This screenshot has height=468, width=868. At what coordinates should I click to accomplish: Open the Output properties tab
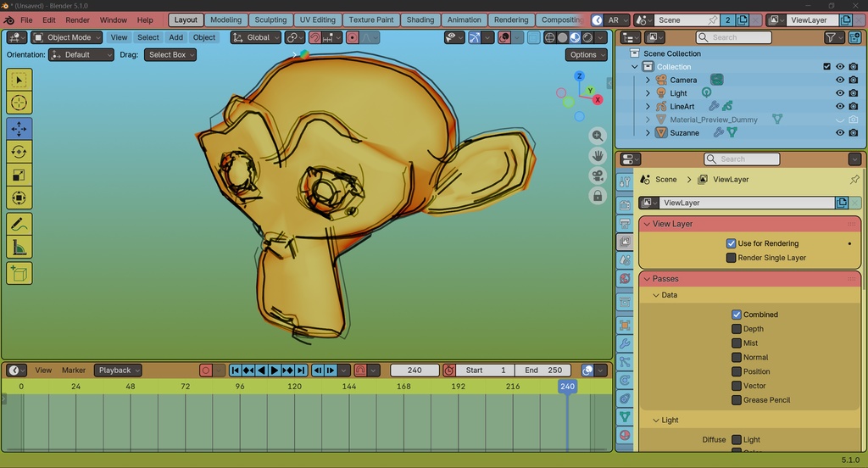(x=625, y=223)
